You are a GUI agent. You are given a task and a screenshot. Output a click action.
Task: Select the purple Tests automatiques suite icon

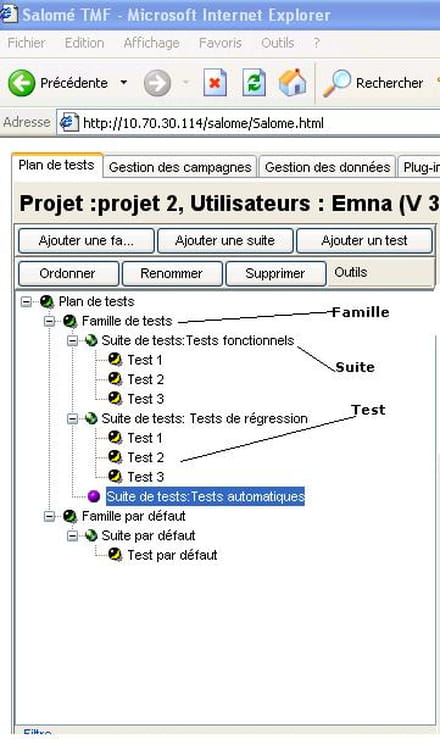coord(94,496)
